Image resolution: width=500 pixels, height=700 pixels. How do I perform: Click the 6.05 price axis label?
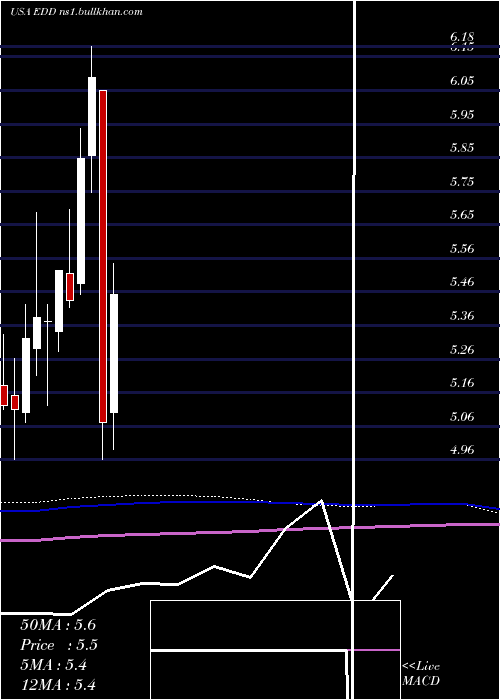click(x=462, y=81)
